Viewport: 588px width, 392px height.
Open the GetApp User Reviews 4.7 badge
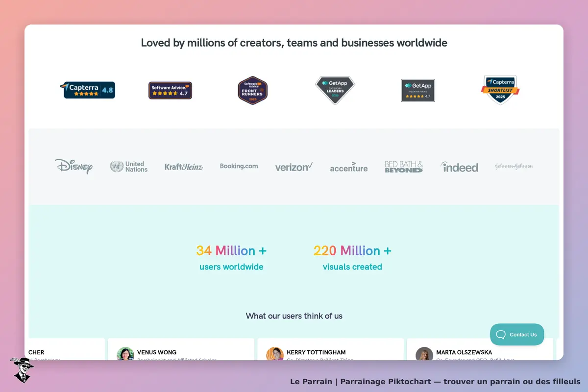click(417, 90)
